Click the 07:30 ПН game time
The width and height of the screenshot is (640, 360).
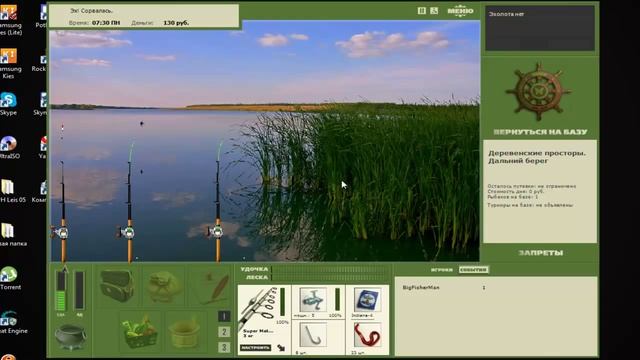pos(106,23)
